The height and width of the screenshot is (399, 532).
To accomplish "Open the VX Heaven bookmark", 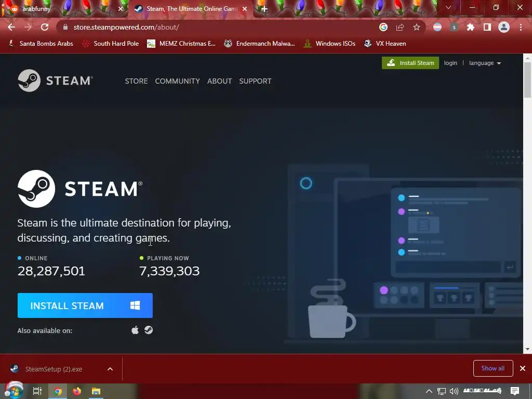I will [385, 44].
